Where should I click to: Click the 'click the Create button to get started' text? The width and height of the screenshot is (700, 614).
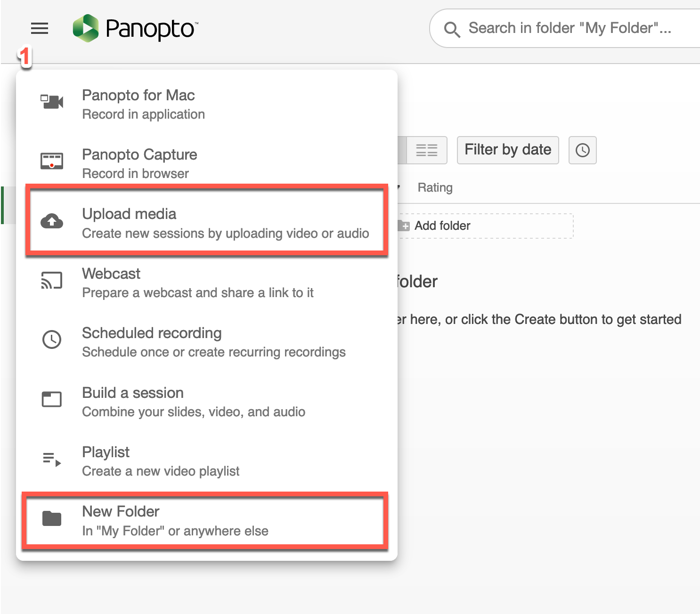click(x=571, y=319)
